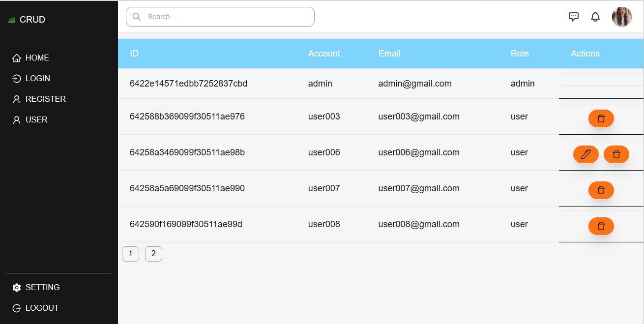The height and width of the screenshot is (324, 644).
Task: Click the CRUD brand title
Action: (x=32, y=20)
